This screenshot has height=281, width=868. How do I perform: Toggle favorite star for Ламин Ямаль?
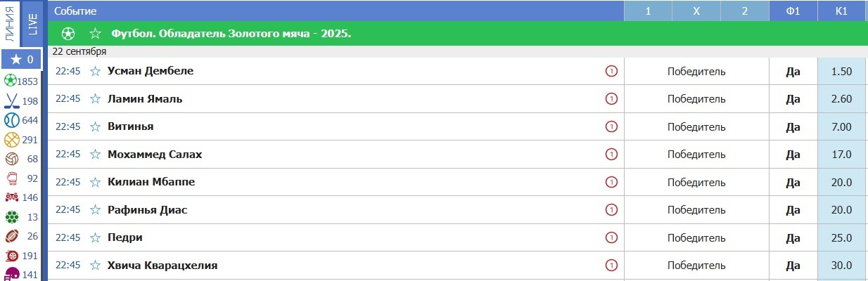(95, 99)
